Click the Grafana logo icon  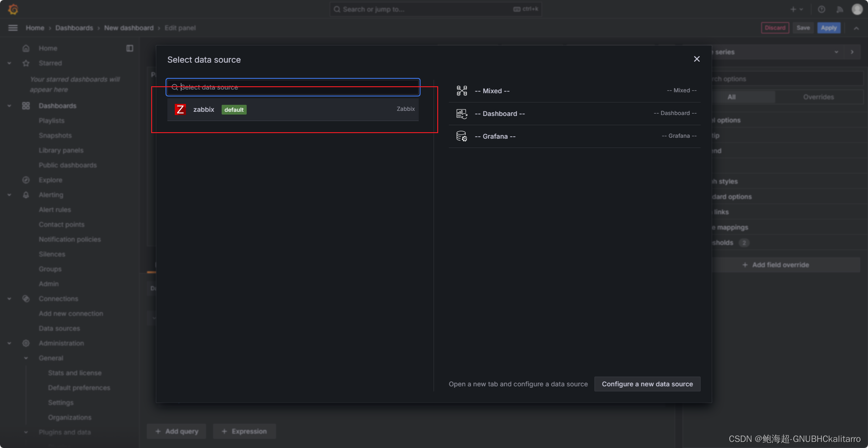pos(13,9)
